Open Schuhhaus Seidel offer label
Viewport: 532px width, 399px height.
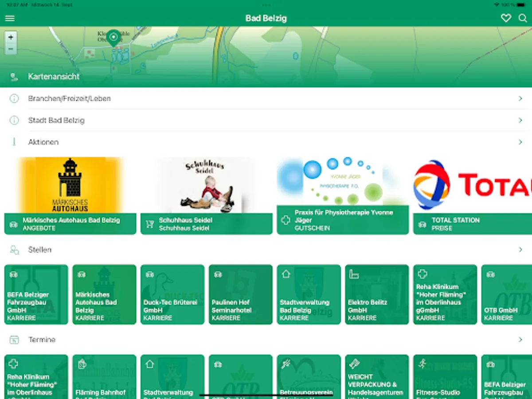click(207, 224)
